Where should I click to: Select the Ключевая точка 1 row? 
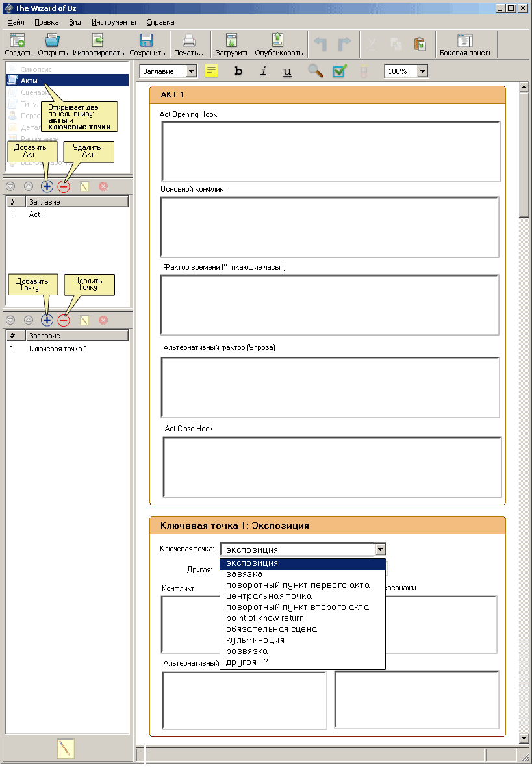[68, 349]
